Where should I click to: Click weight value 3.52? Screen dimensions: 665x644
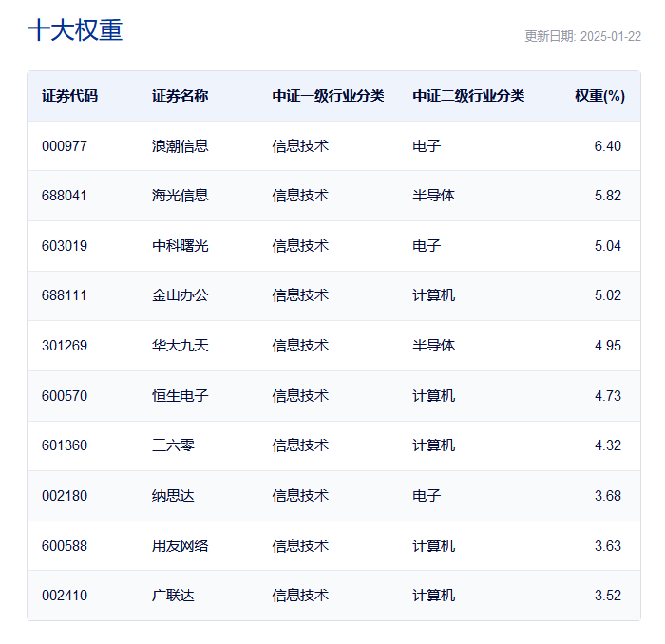607,596
